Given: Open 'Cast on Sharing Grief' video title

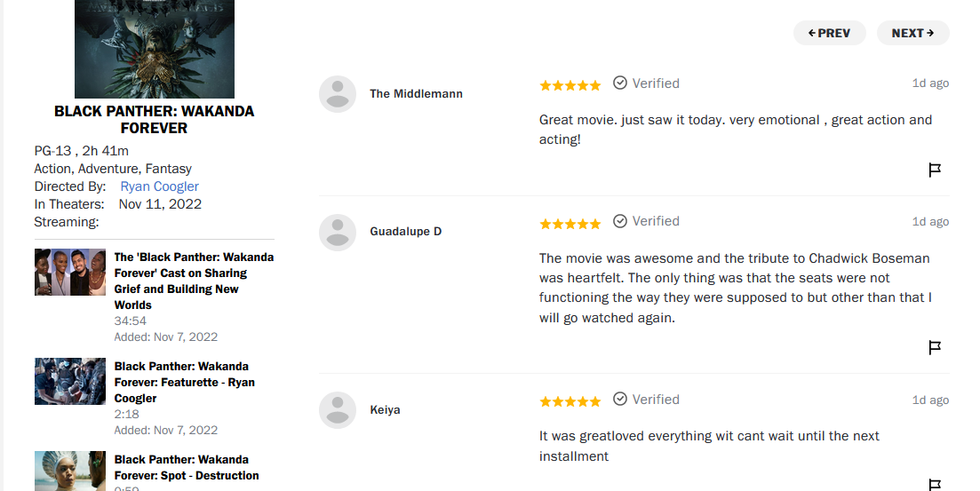Looking at the screenshot, I should 194,281.
